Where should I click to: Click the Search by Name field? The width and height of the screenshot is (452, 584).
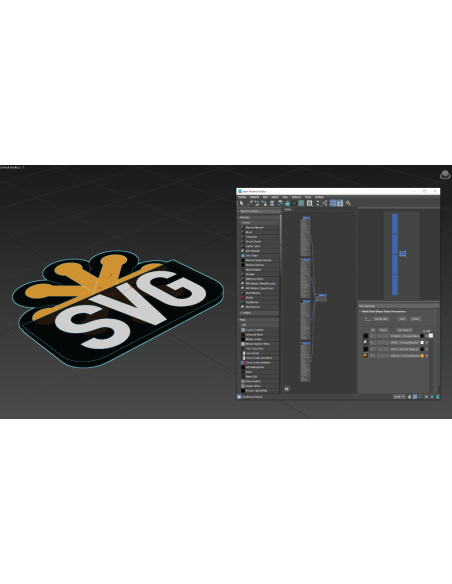click(x=260, y=211)
